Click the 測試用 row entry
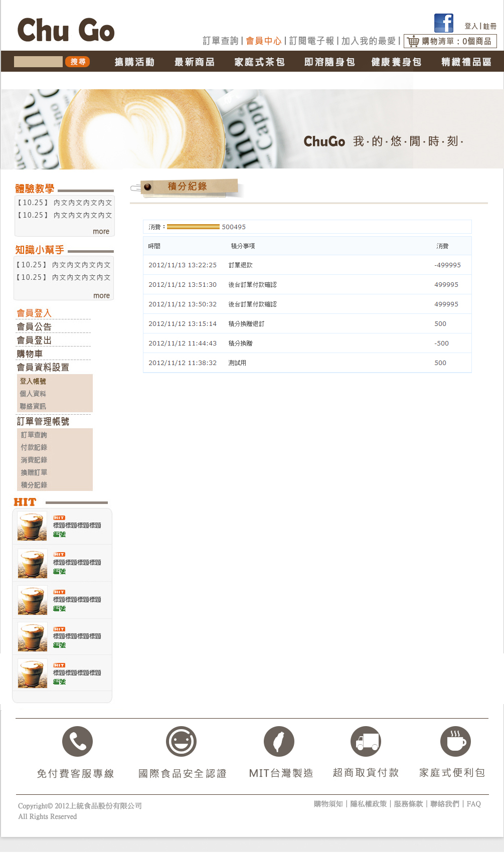Image resolution: width=504 pixels, height=853 pixels. (237, 363)
